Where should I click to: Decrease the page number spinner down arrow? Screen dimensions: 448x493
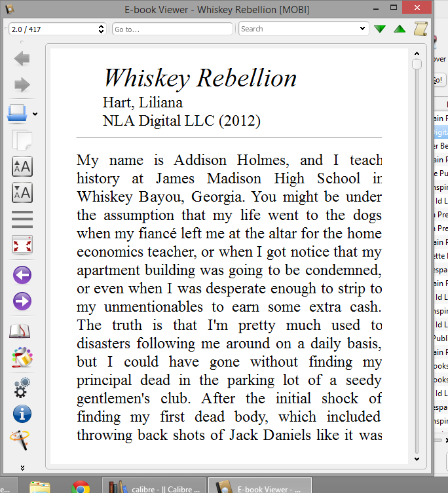pyautogui.click(x=101, y=31)
